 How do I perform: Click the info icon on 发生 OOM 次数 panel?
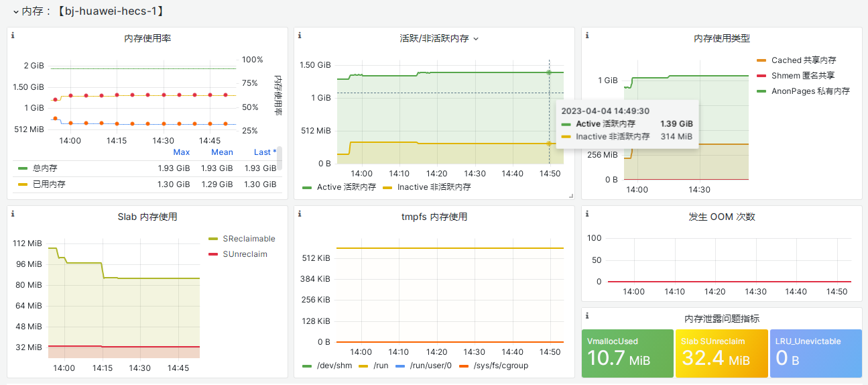(586, 214)
